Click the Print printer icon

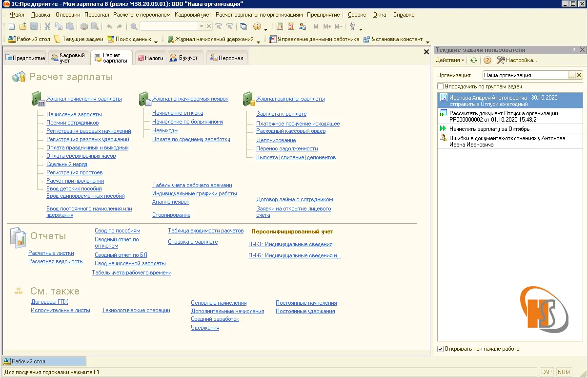click(84, 26)
